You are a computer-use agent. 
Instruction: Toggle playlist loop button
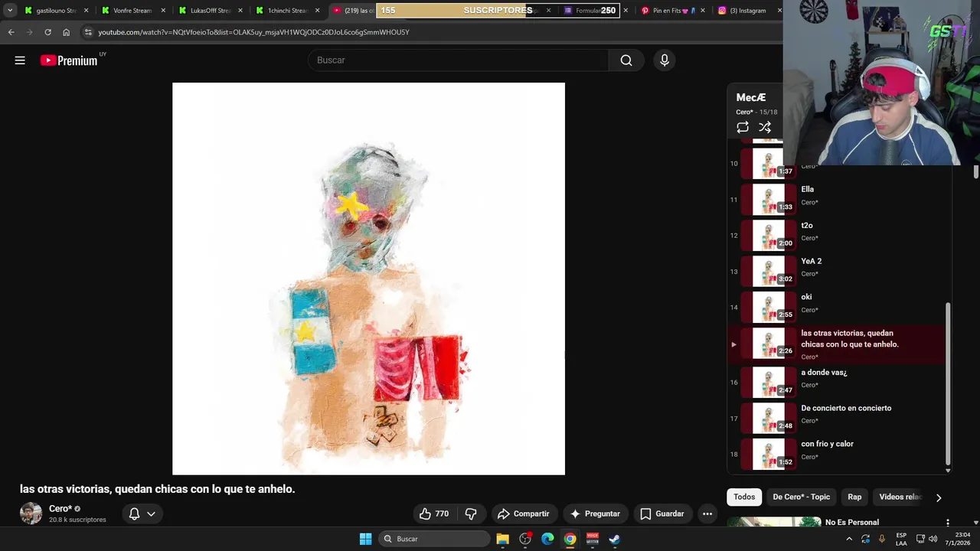(743, 127)
